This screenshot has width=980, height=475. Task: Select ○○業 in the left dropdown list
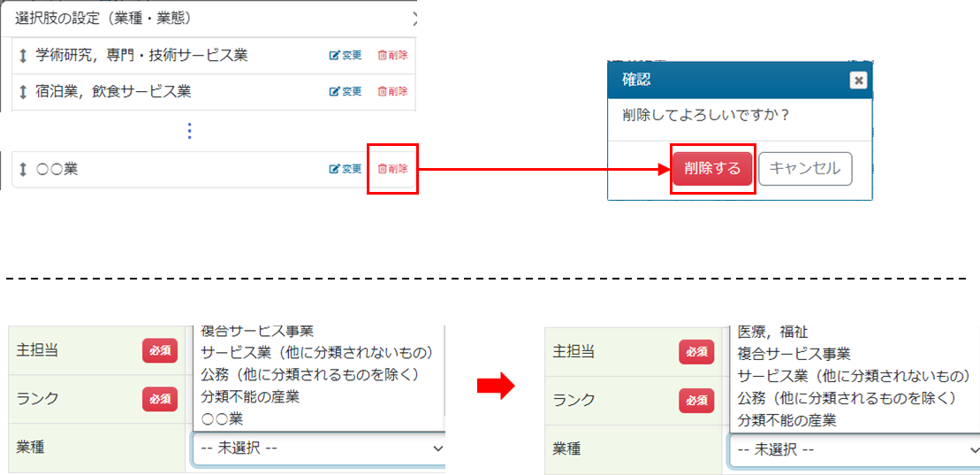(222, 418)
